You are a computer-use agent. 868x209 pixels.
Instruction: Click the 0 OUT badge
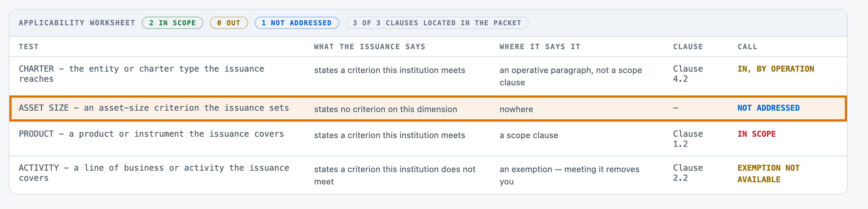[229, 23]
